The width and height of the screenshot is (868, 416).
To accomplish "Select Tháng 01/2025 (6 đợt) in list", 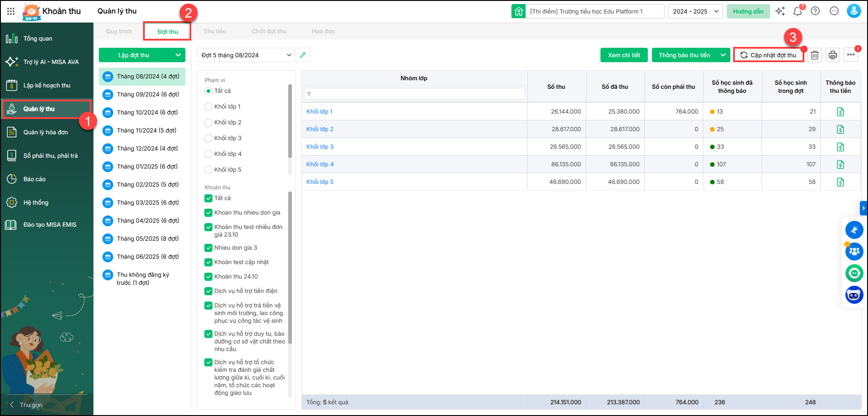I will coord(142,167).
